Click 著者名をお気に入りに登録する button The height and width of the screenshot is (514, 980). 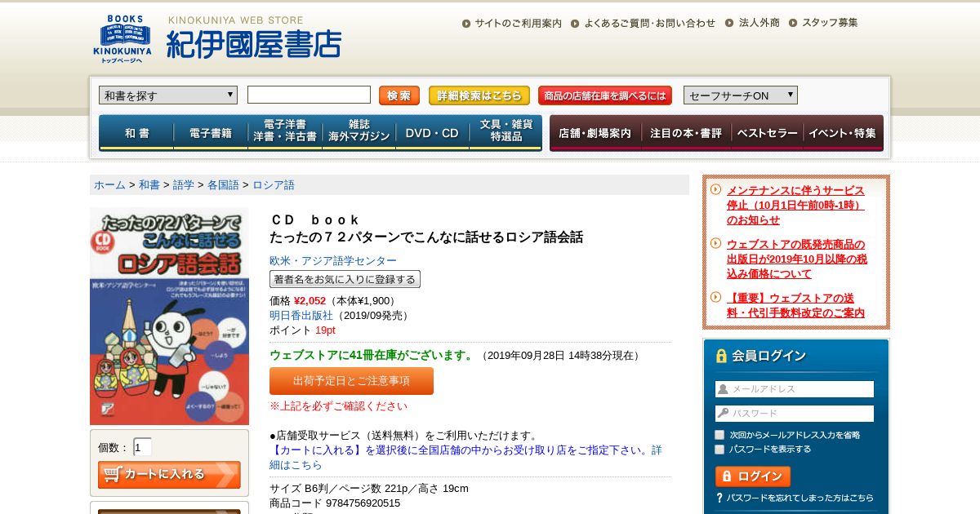point(345,279)
